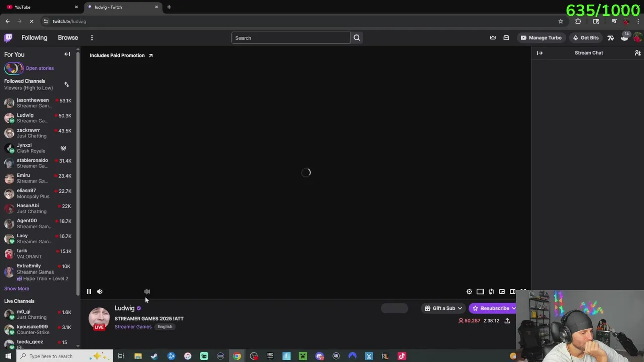
Task: Open Chrome extensions puzzle icon
Action: (578, 21)
